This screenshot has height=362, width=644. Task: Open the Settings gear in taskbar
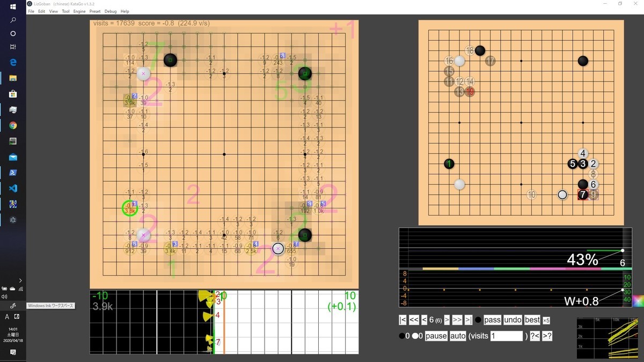(13, 220)
